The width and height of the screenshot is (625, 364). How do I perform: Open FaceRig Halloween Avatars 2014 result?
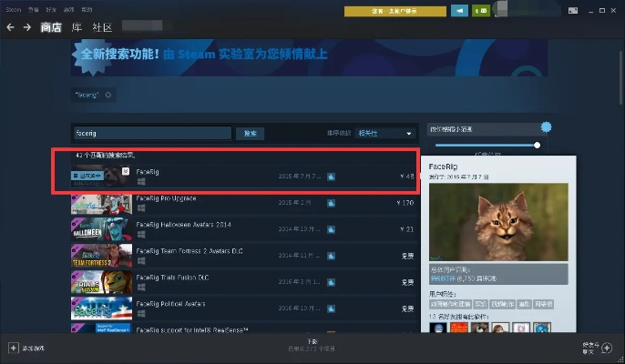244,229
